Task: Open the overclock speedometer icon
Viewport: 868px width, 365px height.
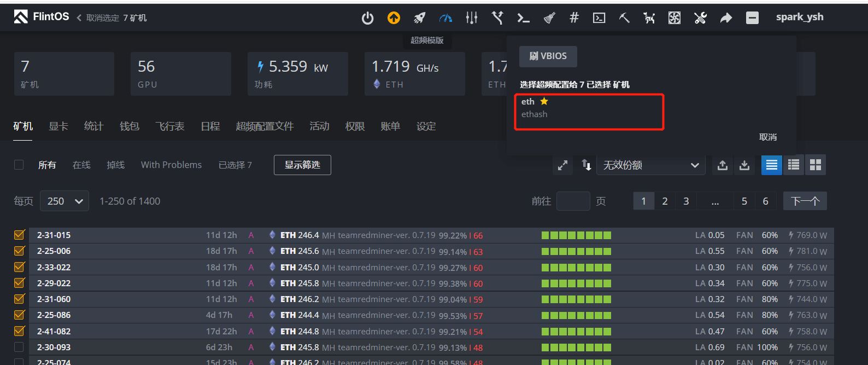Action: pyautogui.click(x=445, y=18)
